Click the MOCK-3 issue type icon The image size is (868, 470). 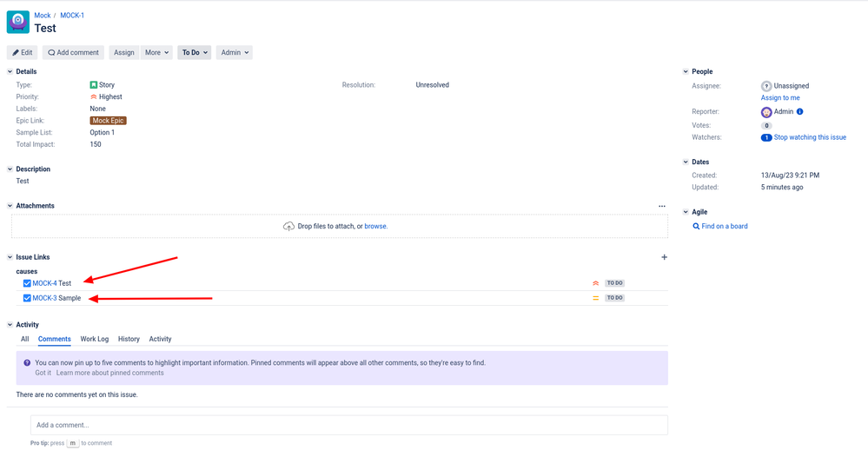27,298
